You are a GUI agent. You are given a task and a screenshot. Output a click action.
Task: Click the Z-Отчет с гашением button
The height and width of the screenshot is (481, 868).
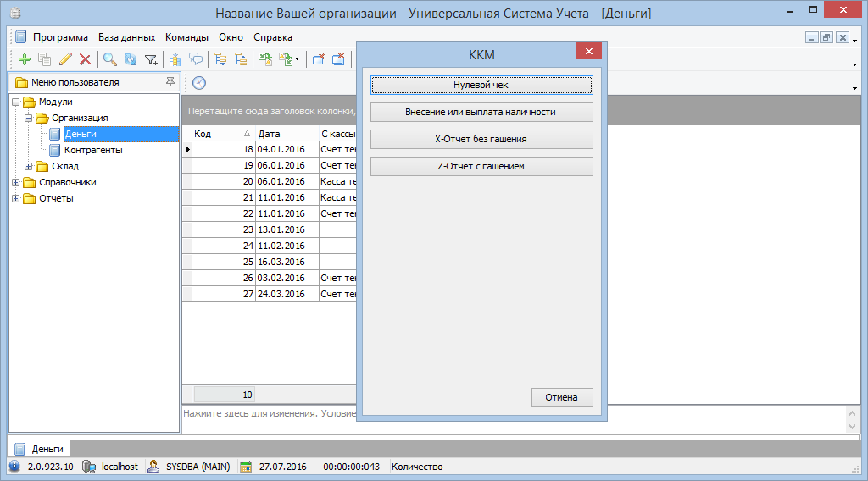[x=481, y=167]
